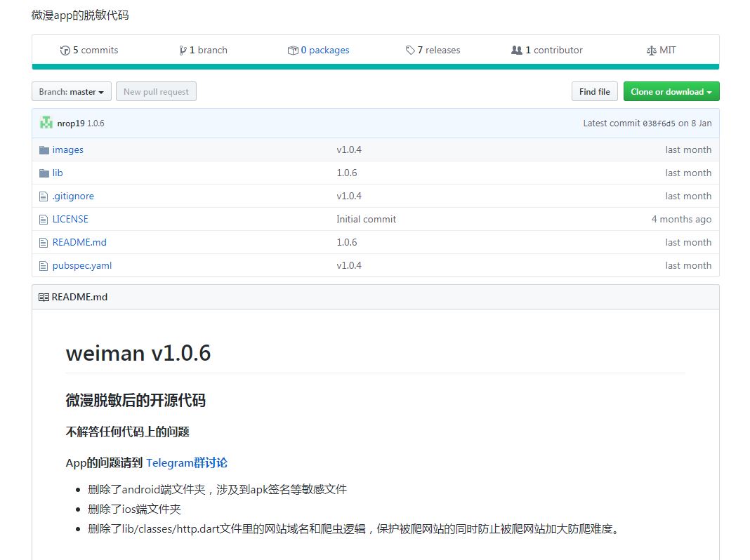
Task: Open the 7 releases tab
Action: point(433,50)
